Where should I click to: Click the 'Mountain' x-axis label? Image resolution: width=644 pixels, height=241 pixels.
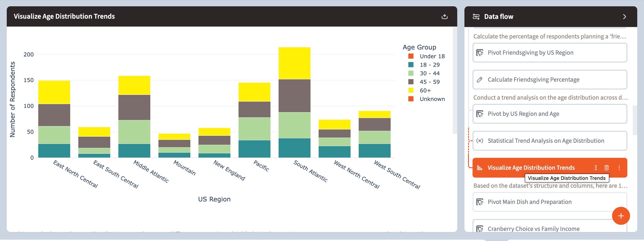coord(185,168)
